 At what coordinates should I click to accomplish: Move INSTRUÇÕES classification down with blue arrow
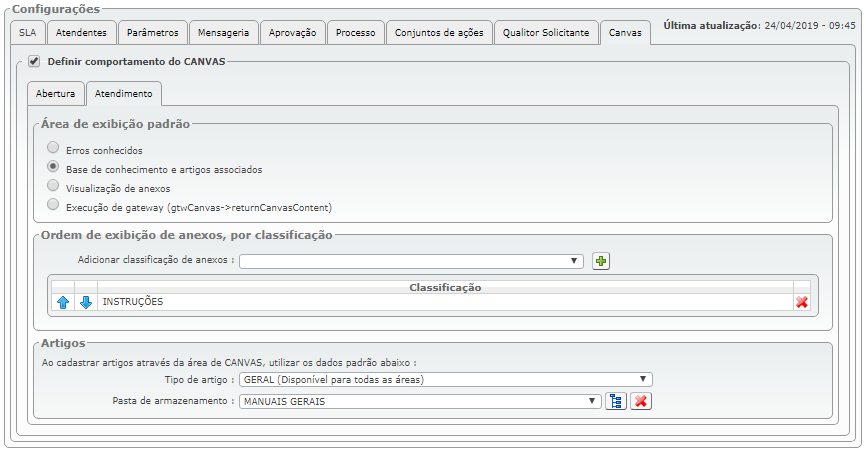pos(86,302)
